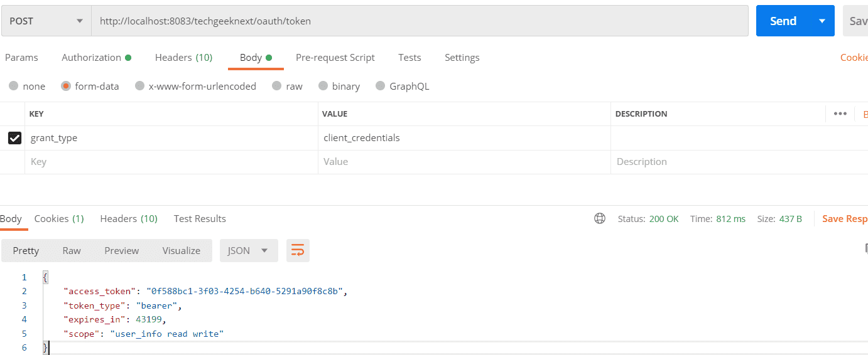Select the GraphQL body radio option
The height and width of the screenshot is (355, 868).
[x=380, y=86]
